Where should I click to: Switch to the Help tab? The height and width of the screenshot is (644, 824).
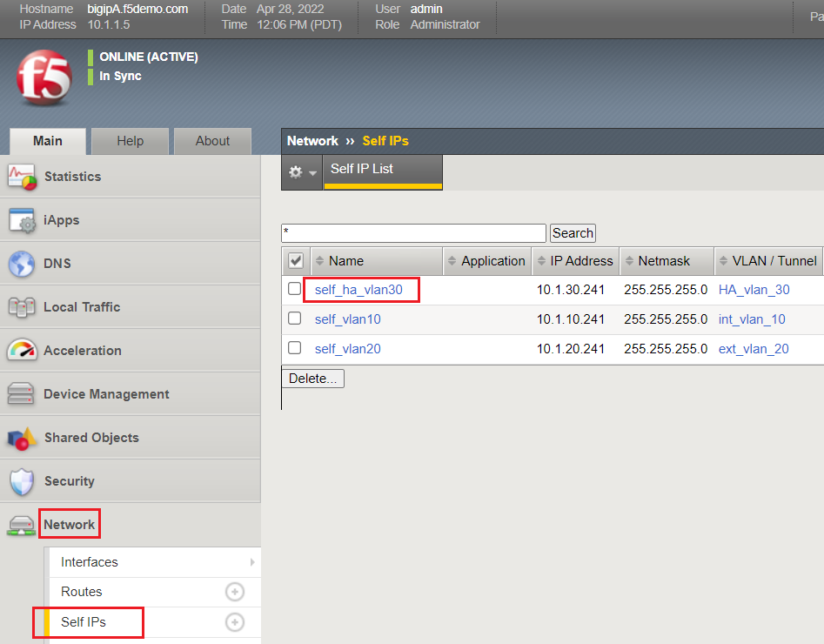(x=131, y=141)
